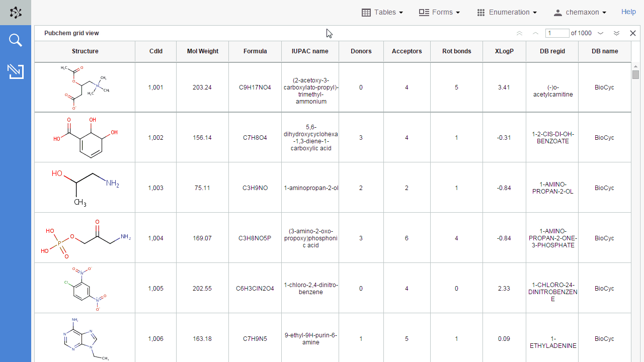
Task: Go to first record using double up chevron
Action: 519,33
